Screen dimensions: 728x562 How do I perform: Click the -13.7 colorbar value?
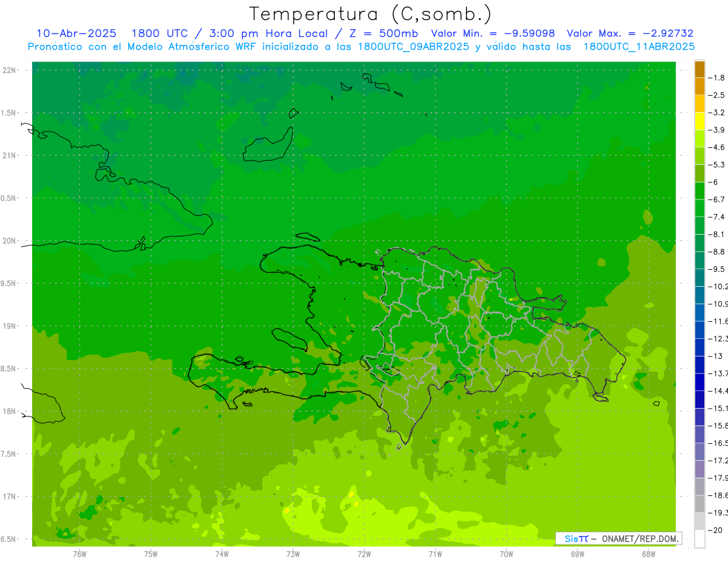[x=718, y=373]
